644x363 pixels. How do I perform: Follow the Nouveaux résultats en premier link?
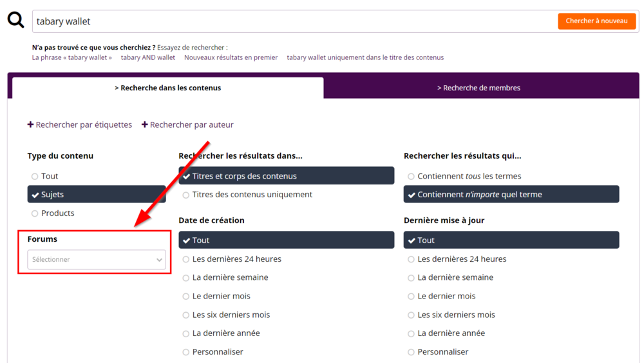(231, 57)
